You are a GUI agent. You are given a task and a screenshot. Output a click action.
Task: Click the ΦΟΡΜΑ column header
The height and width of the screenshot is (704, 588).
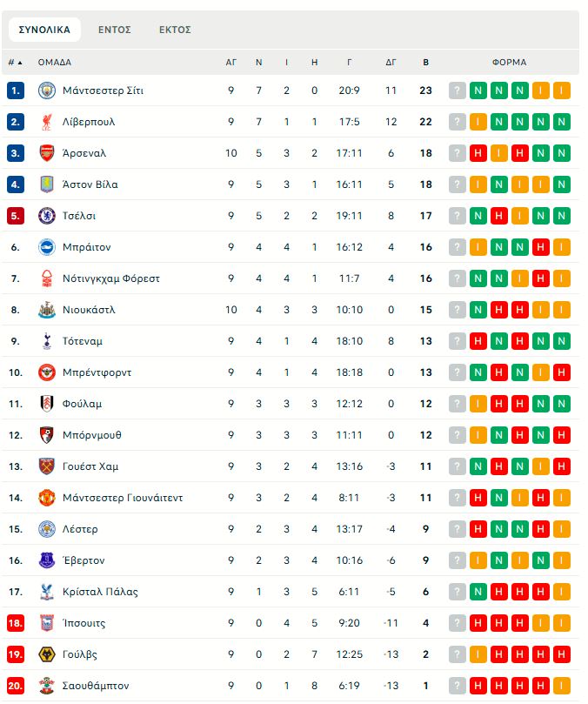click(x=509, y=63)
